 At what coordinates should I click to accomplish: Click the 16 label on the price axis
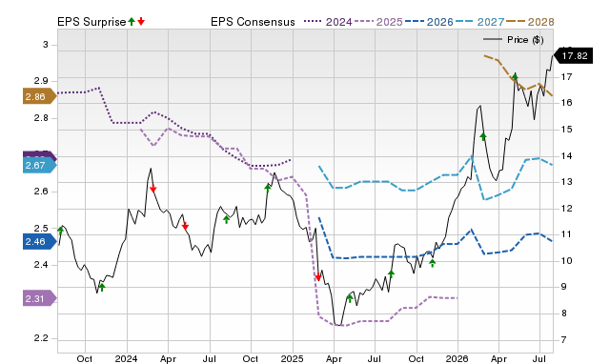tap(567, 102)
